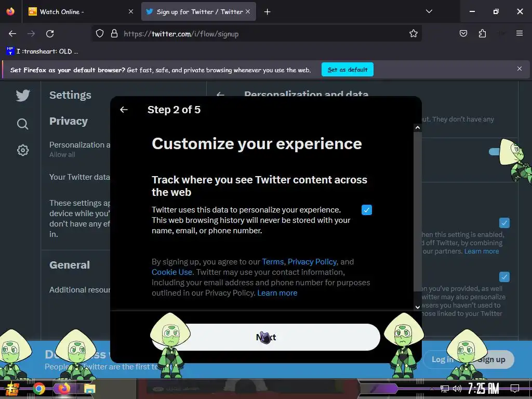532x399 pixels.
Task: Switch to the Watch Online tab
Action: [82, 12]
